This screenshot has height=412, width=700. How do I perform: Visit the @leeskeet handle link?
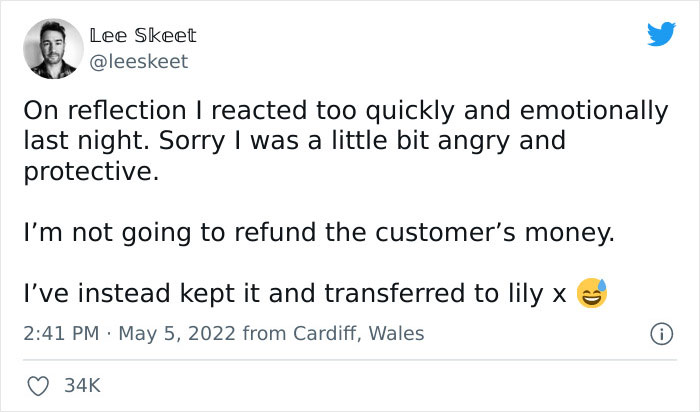tap(139, 62)
